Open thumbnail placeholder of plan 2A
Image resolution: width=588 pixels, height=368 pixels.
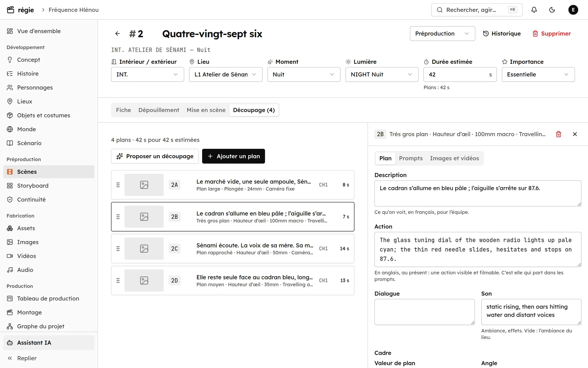click(x=144, y=185)
